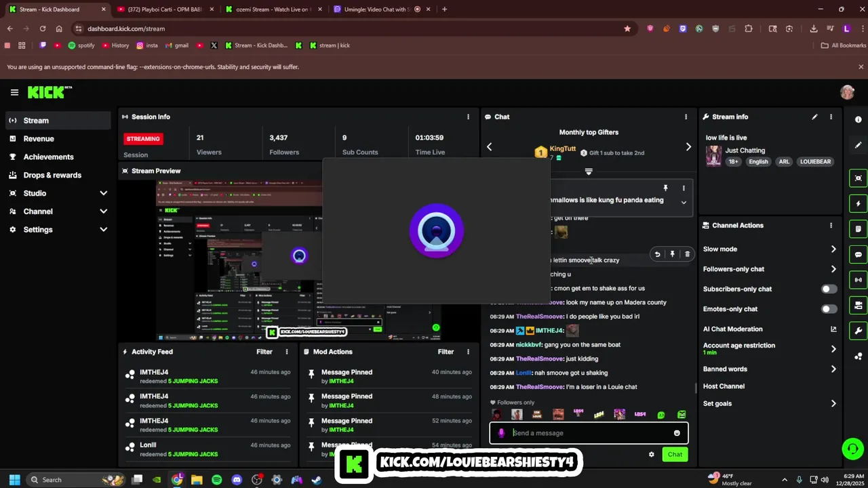
Task: Open the Stream info three-dot menu
Action: [831, 117]
